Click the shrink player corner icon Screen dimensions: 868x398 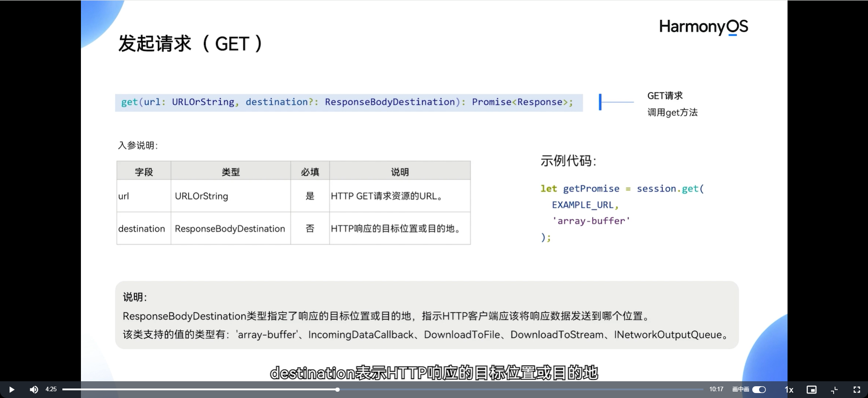[835, 389]
